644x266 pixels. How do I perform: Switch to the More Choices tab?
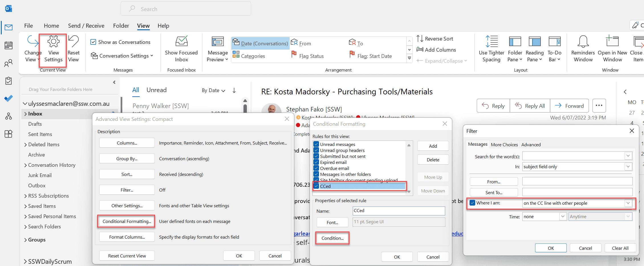504,145
